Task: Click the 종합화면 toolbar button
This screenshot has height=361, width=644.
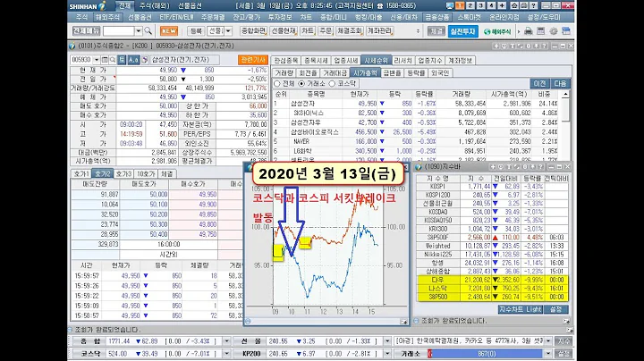Action: pyautogui.click(x=253, y=31)
